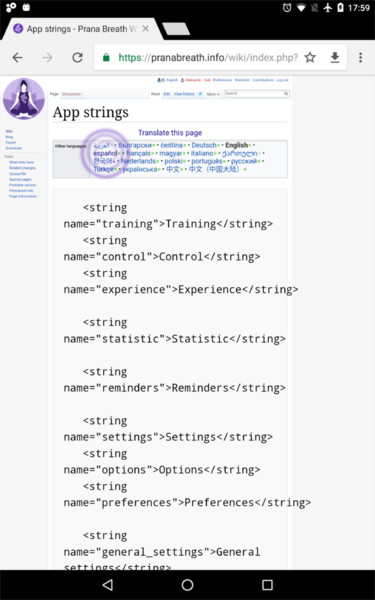Tap the Android home button

pos(188,585)
